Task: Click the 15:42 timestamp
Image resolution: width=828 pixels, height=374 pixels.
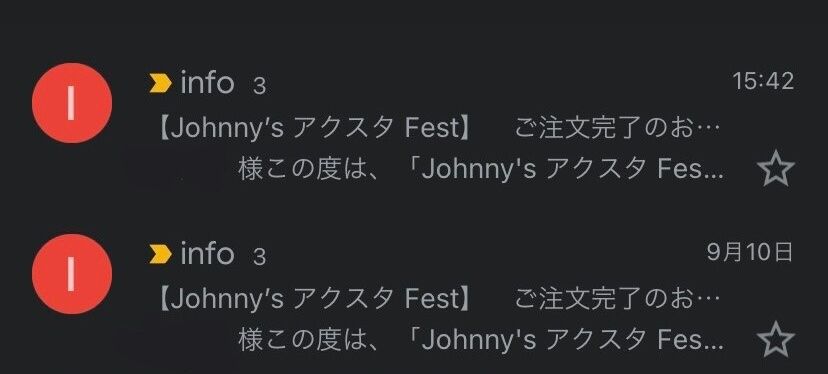Action: 763,81
